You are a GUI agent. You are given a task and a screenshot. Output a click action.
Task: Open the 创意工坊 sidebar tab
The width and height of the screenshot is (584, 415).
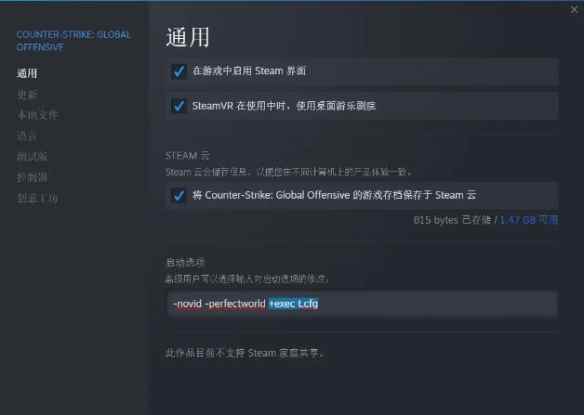click(37, 199)
